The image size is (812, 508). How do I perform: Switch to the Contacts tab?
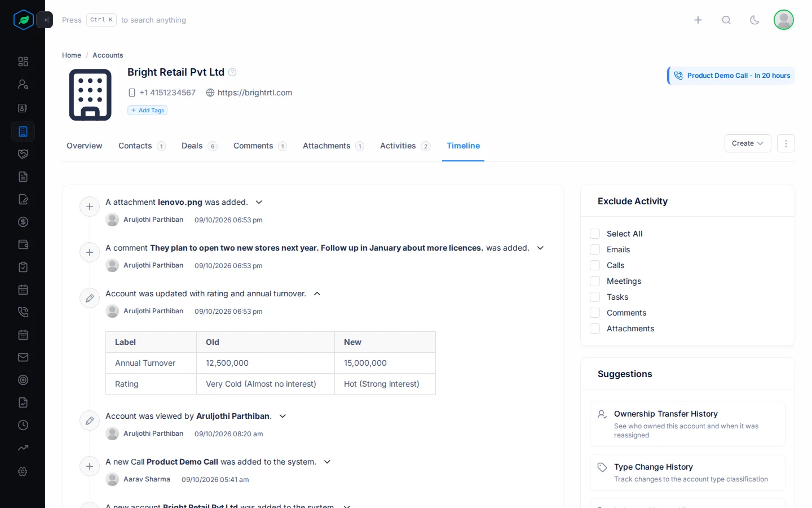coord(142,146)
